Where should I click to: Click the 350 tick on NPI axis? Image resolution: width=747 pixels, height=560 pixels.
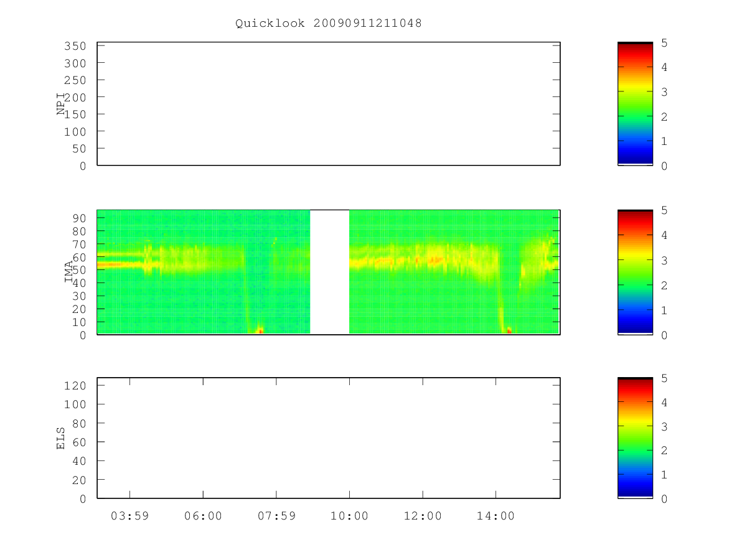pos(74,46)
